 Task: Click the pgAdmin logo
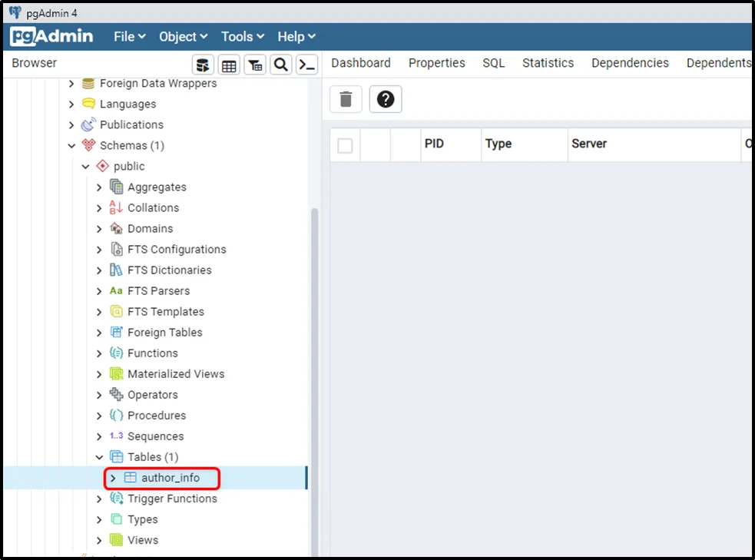click(x=52, y=36)
